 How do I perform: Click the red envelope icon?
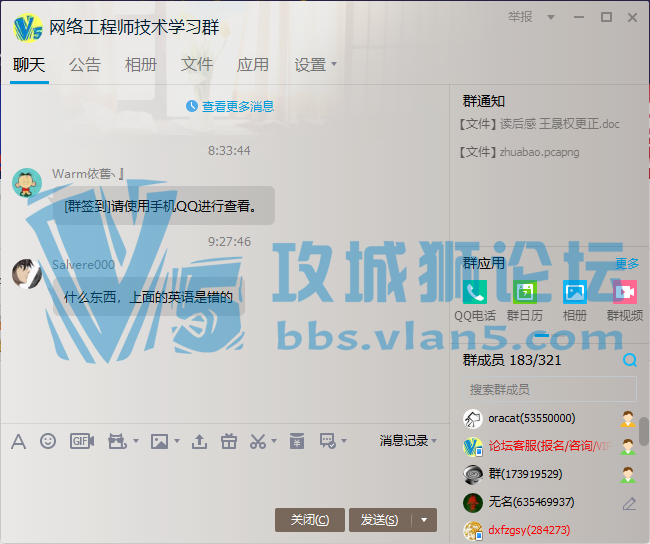(297, 441)
